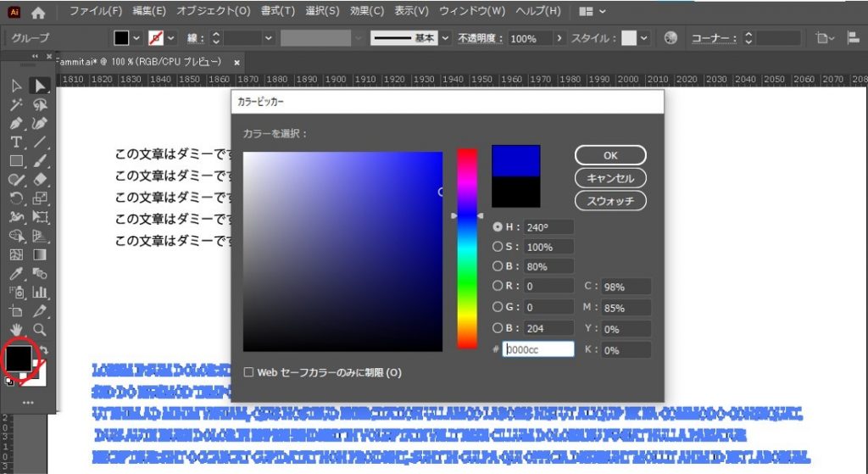This screenshot has width=868, height=474.
Task: Select the Gradient tool
Action: pos(39,254)
